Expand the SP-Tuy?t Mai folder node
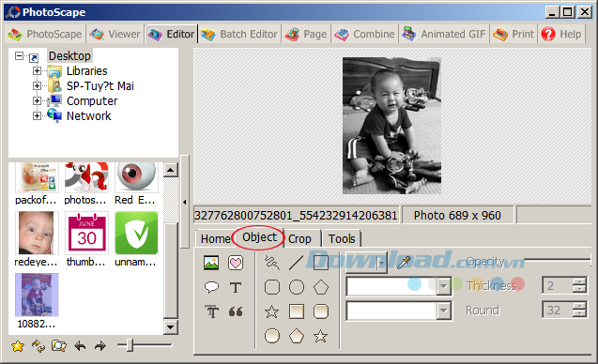The width and height of the screenshot is (598, 364). (37, 85)
